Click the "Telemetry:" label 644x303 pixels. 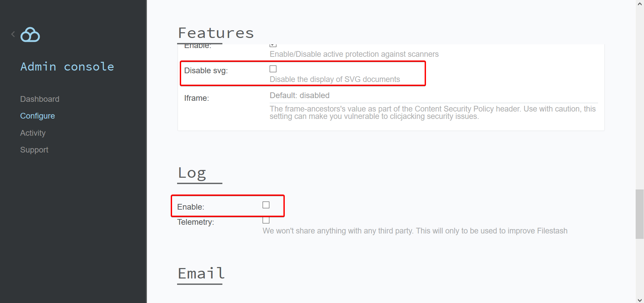pos(196,222)
